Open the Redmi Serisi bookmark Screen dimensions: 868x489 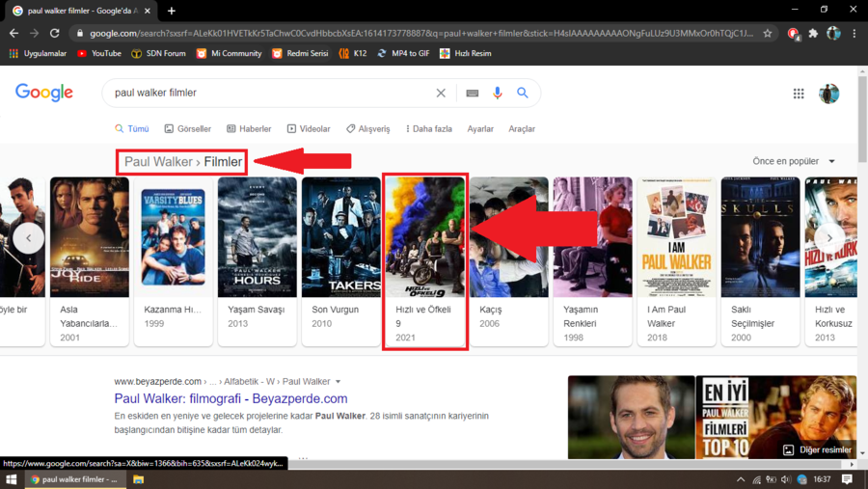click(x=300, y=53)
